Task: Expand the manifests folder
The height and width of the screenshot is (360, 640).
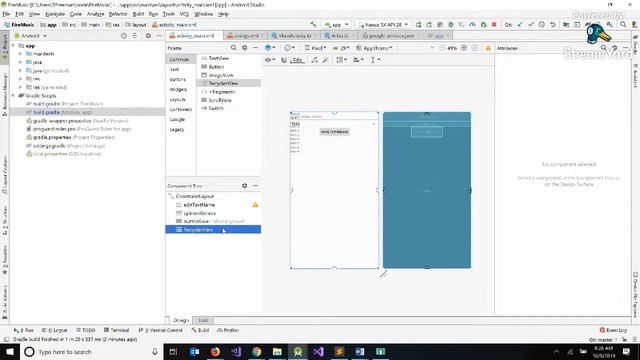Action: (20, 54)
